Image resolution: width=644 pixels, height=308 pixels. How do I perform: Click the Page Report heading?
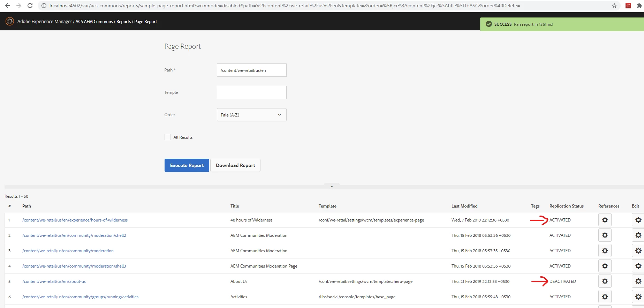point(183,46)
